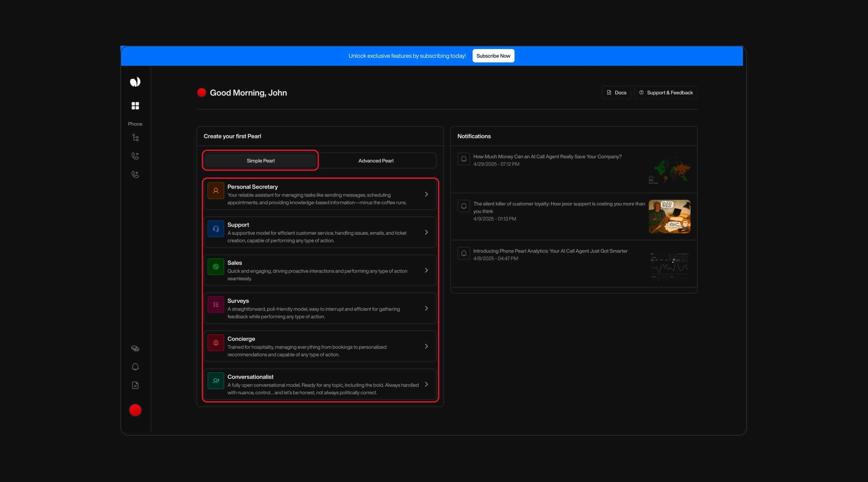This screenshot has height=482, width=868.
Task: Open notifications bell in sidebar
Action: pyautogui.click(x=135, y=367)
